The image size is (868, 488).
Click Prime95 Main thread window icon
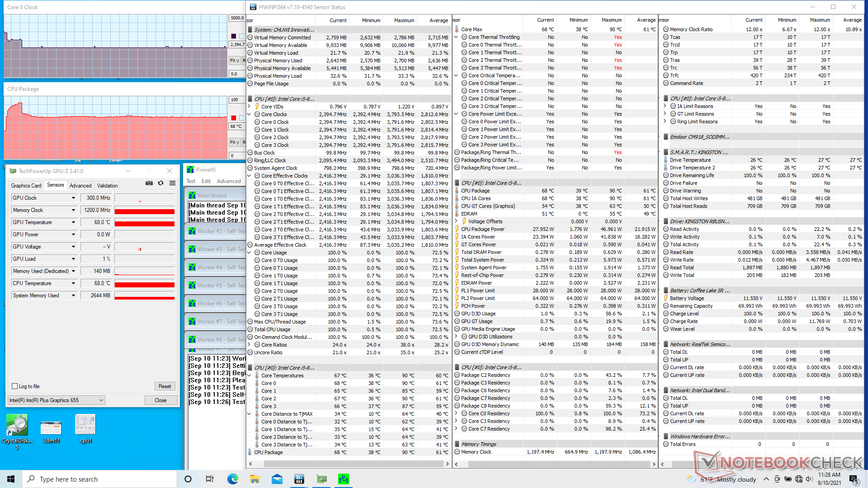(192, 195)
